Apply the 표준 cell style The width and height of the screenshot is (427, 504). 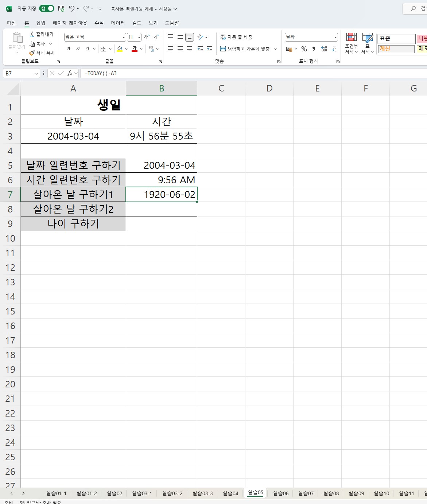pyautogui.click(x=396, y=39)
